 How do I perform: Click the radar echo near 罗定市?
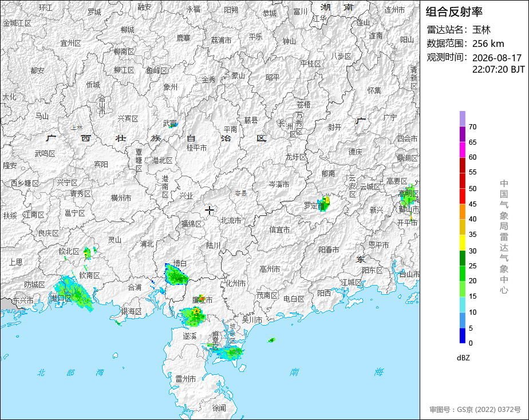[324, 203]
